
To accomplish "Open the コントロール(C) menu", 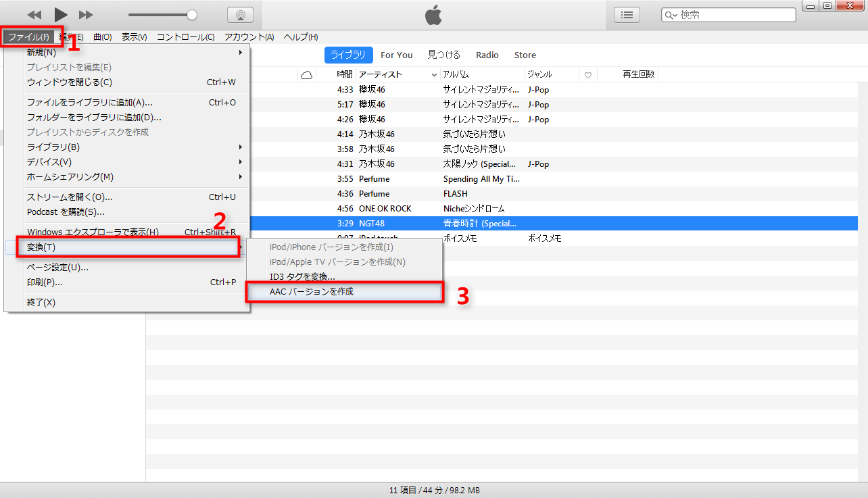I will point(186,37).
